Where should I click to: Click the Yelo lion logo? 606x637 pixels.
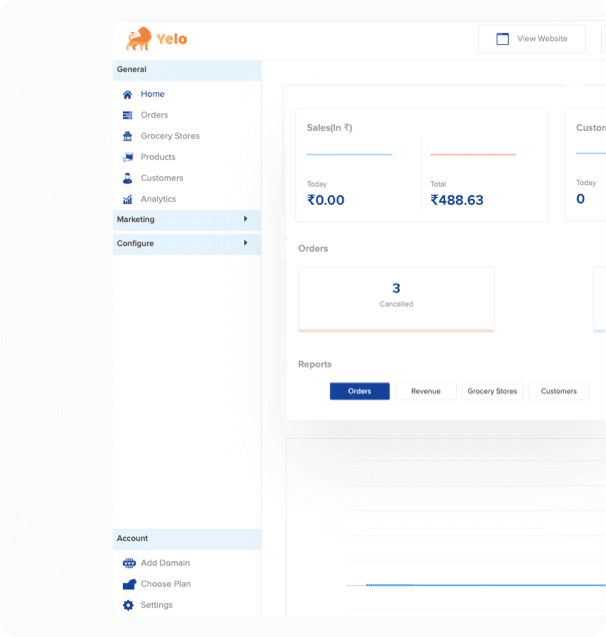156,39
